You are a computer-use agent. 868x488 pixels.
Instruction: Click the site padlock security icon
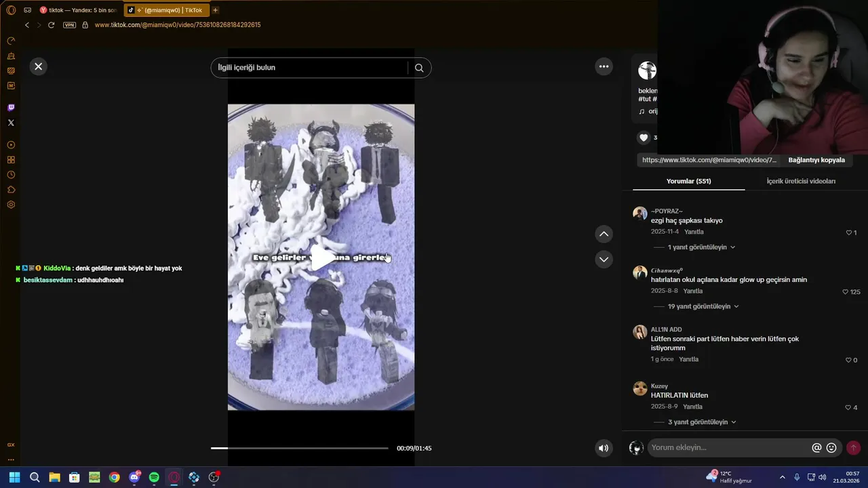tap(85, 25)
